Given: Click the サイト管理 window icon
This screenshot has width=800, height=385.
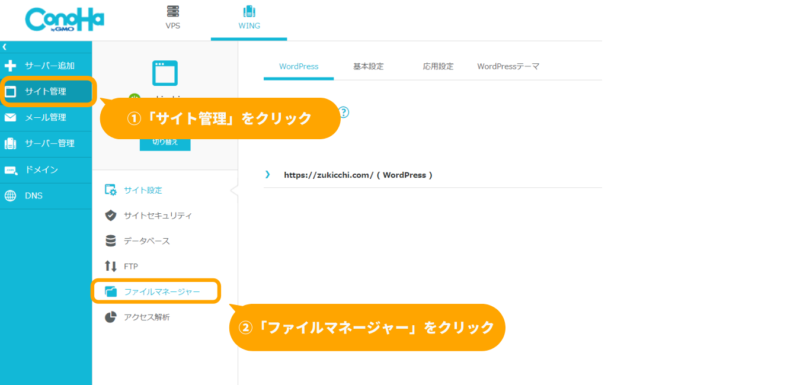Looking at the screenshot, I should click(x=10, y=92).
